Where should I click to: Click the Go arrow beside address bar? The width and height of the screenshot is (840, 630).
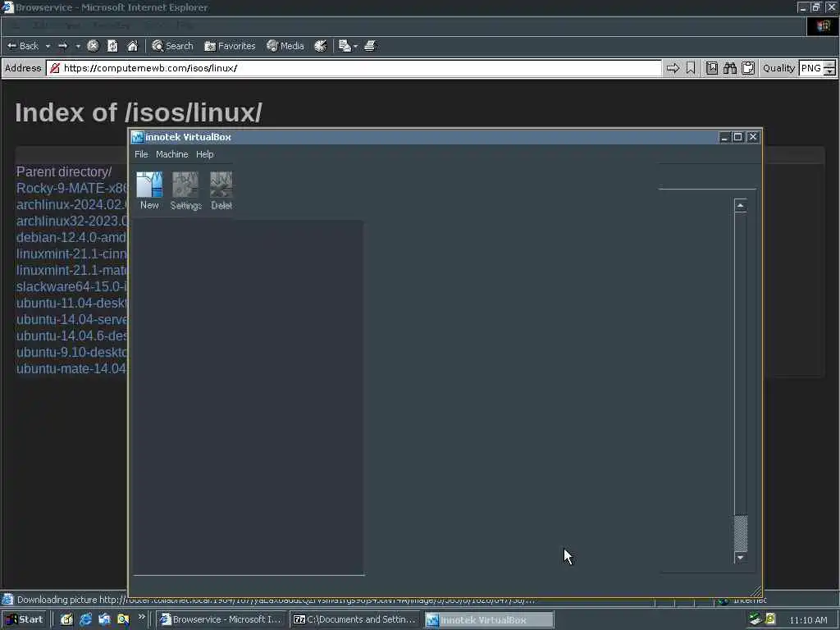(673, 68)
